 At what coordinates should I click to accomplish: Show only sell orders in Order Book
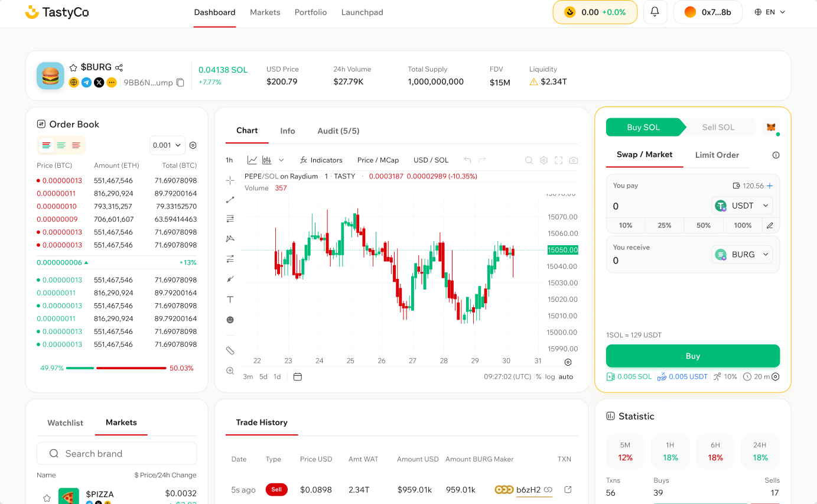[x=76, y=145]
